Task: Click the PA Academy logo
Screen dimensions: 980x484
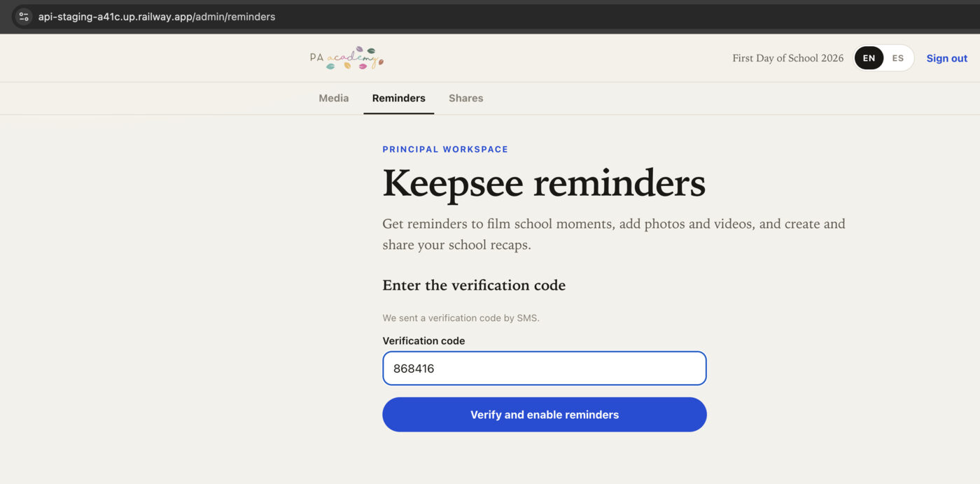Action: 347,58
